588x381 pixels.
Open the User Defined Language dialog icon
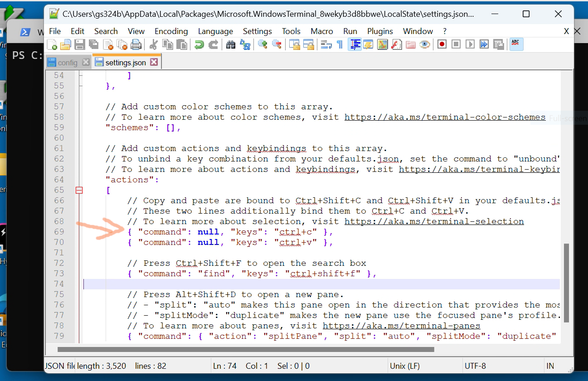[x=368, y=44]
